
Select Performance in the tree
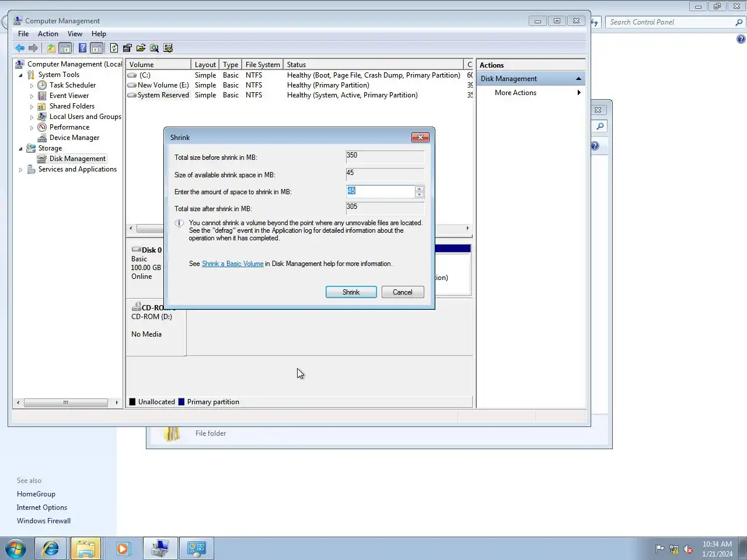69,127
